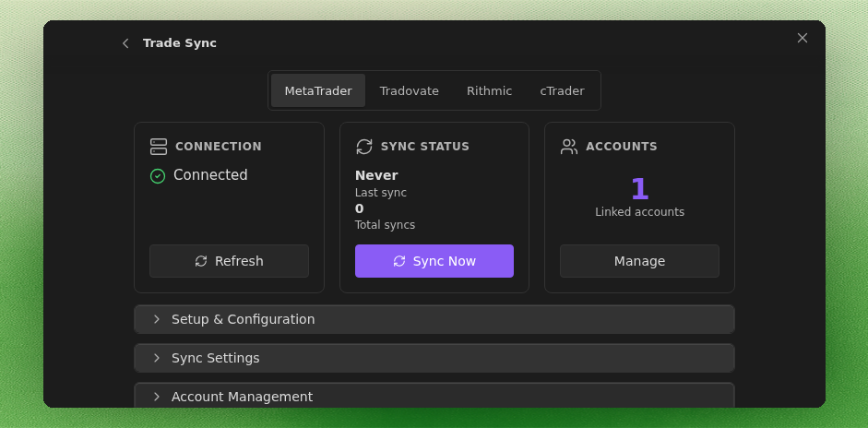Screen dimensions: 868x428
Task: Click the 'ACCOUNTS' card heading
Action: point(621,147)
